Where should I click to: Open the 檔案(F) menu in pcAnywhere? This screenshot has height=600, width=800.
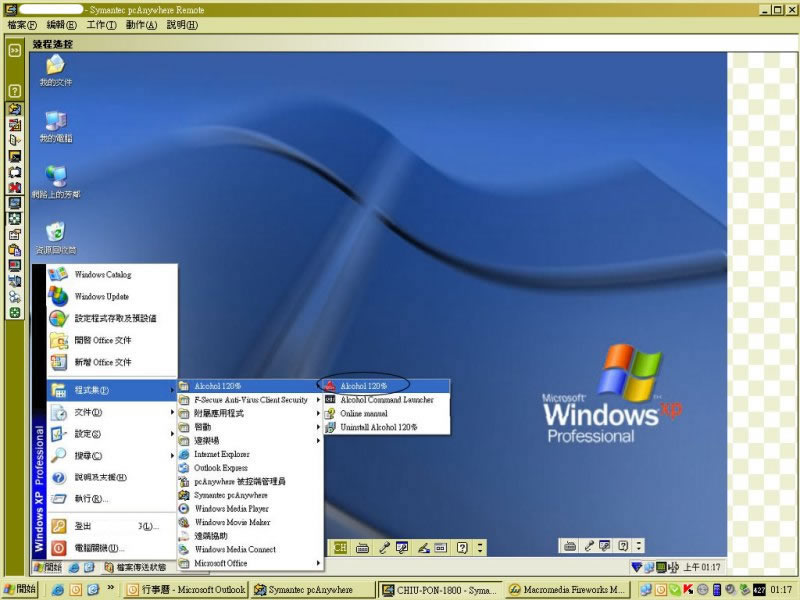point(22,24)
